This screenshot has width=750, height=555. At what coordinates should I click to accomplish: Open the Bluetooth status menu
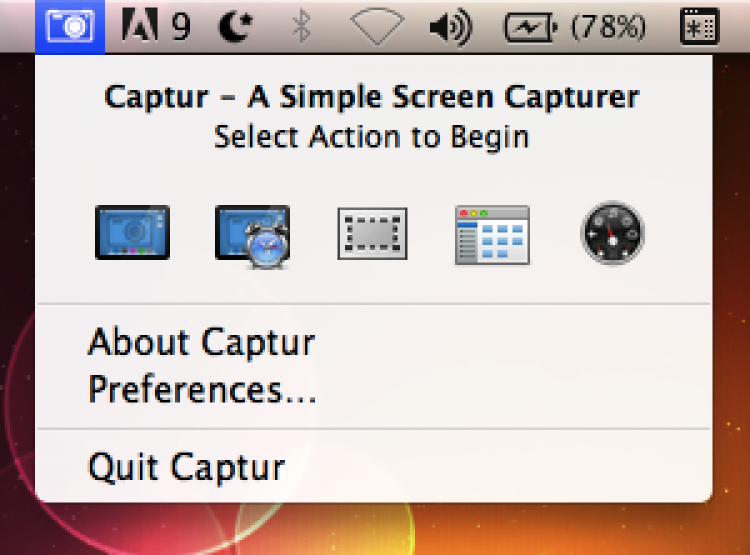coord(301,27)
